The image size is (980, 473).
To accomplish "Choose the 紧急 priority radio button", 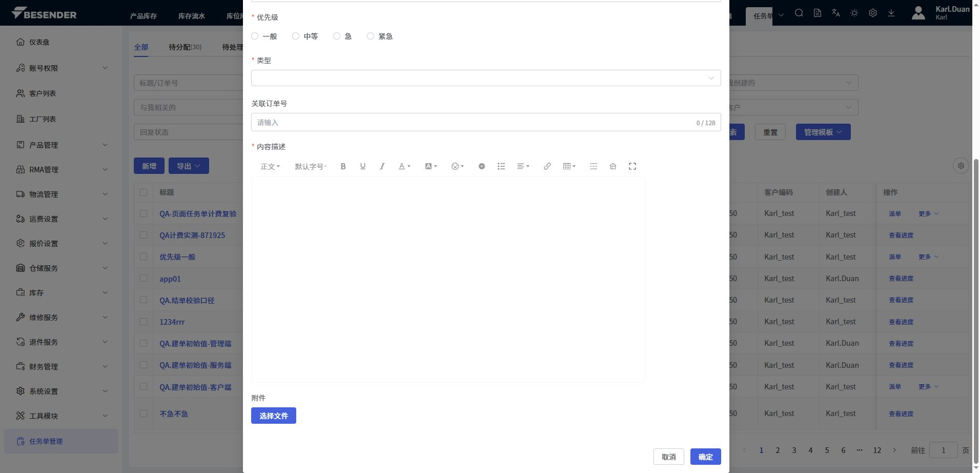I will (371, 36).
